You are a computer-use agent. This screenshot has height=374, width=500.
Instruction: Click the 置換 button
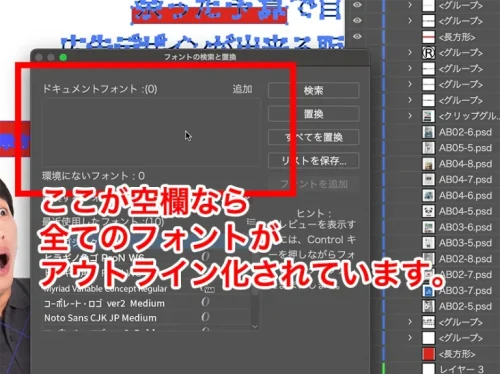point(313,114)
